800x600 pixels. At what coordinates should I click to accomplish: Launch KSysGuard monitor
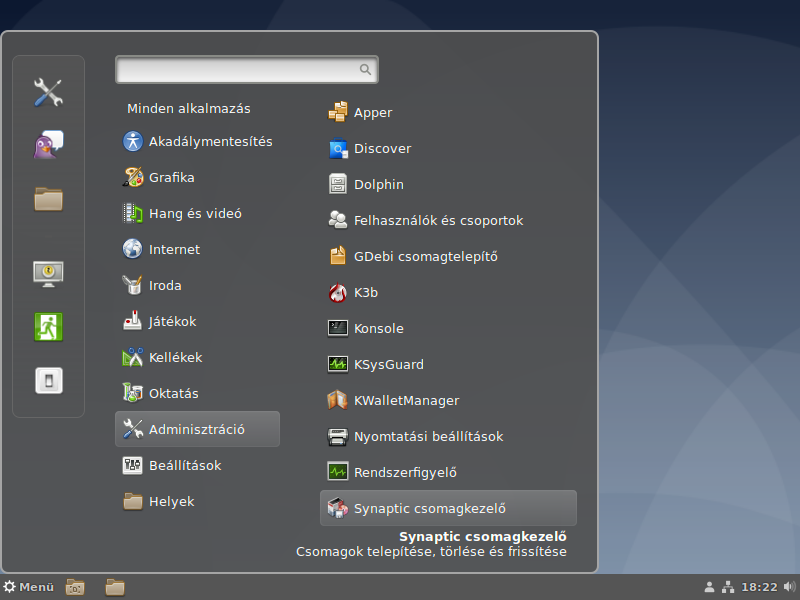[x=448, y=365]
